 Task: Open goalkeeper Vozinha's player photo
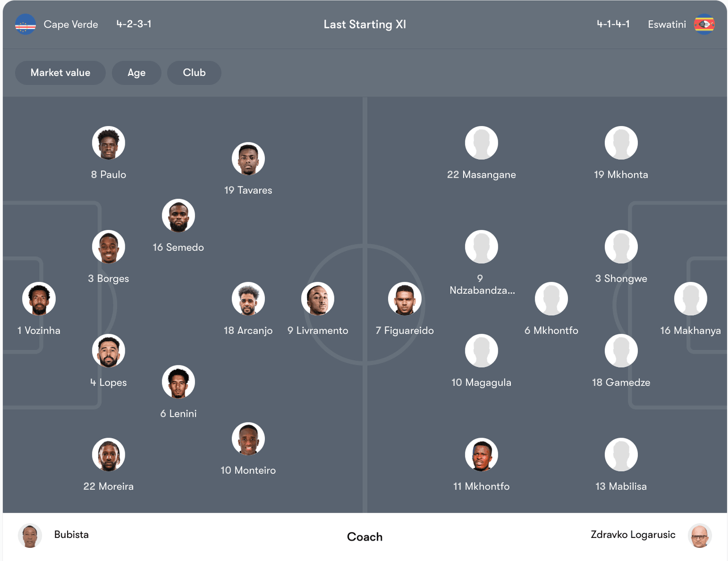coord(39,299)
